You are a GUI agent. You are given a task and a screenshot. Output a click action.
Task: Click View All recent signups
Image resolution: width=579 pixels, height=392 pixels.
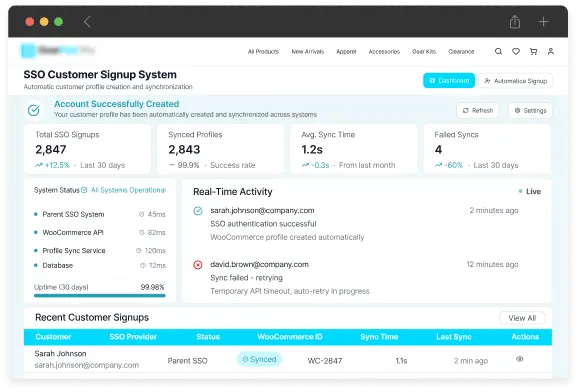point(522,318)
